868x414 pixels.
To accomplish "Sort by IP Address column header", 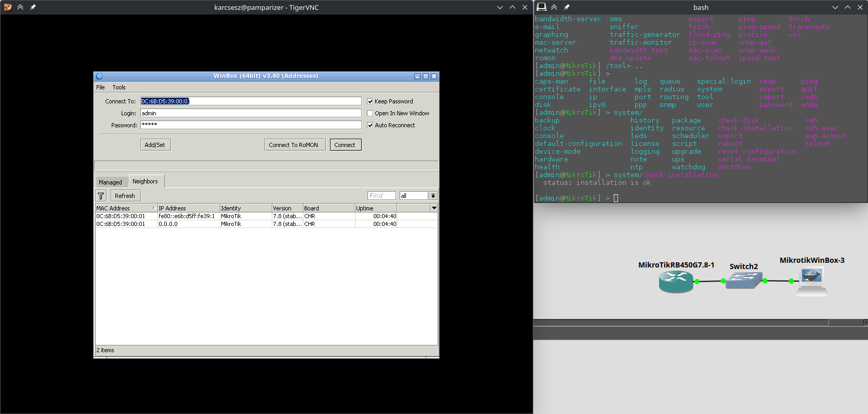I will (188, 208).
